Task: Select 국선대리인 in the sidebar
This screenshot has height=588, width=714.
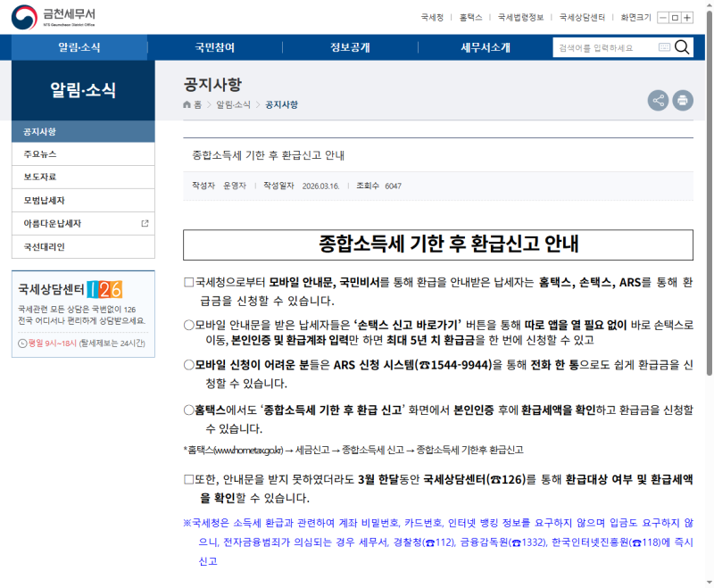Action: click(83, 246)
